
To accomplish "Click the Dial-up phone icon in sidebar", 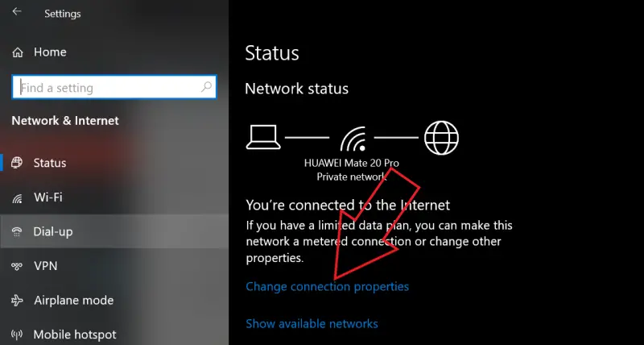I will click(17, 232).
